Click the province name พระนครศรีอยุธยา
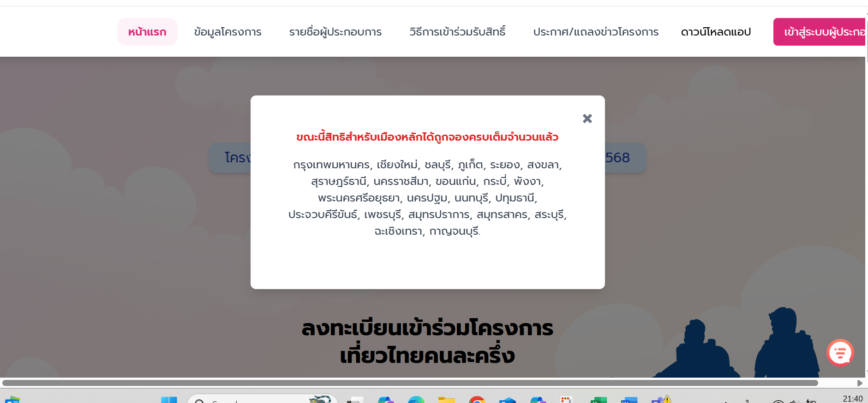 tap(359, 198)
